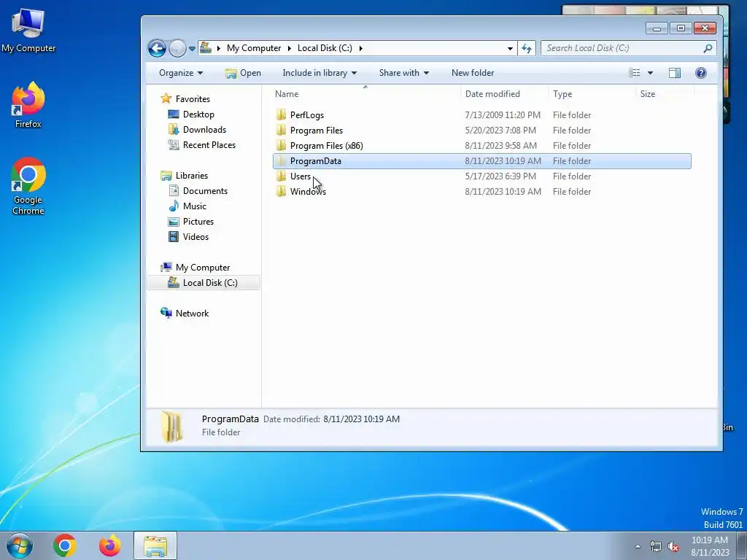Viewport: 747px width, 560px height.
Task: Open the recent locations dropdown arrow
Action: click(192, 49)
